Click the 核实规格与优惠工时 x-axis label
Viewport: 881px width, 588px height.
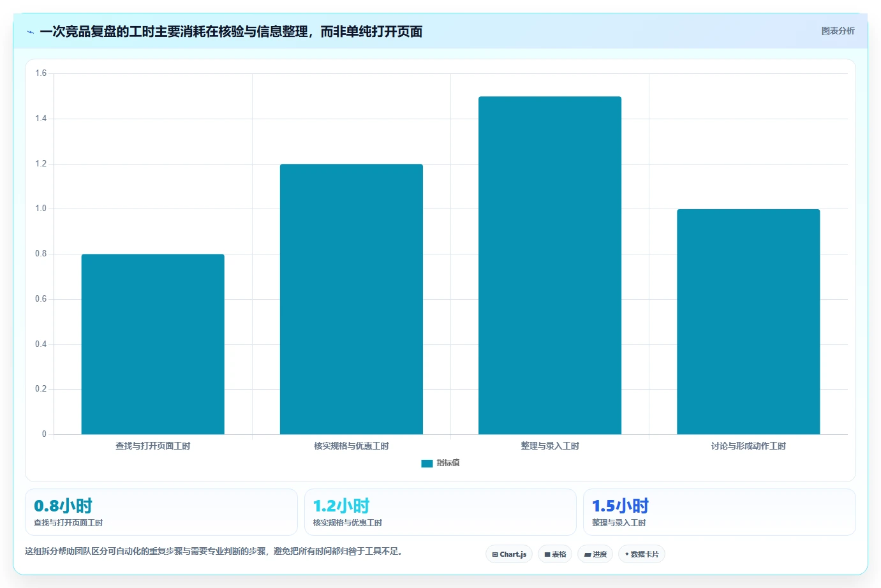pyautogui.click(x=351, y=446)
